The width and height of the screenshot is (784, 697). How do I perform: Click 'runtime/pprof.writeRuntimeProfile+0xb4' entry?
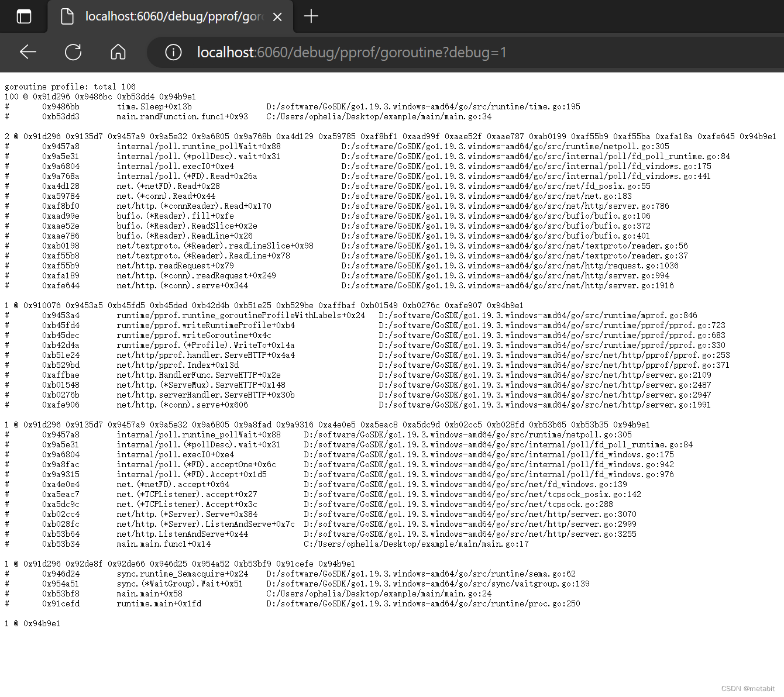point(205,325)
